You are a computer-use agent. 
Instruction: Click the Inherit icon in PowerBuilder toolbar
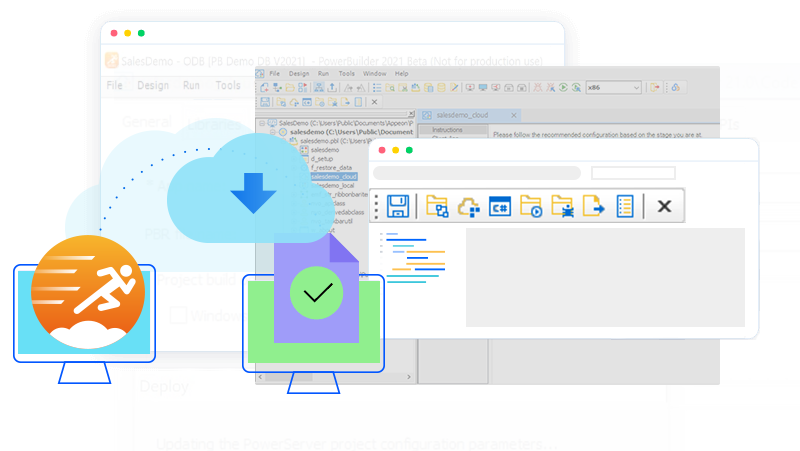(x=277, y=88)
